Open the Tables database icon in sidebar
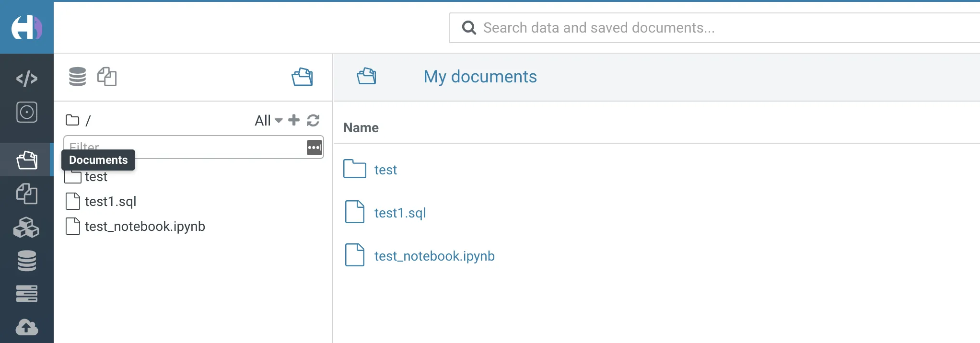This screenshot has height=343, width=980. pos(27,261)
